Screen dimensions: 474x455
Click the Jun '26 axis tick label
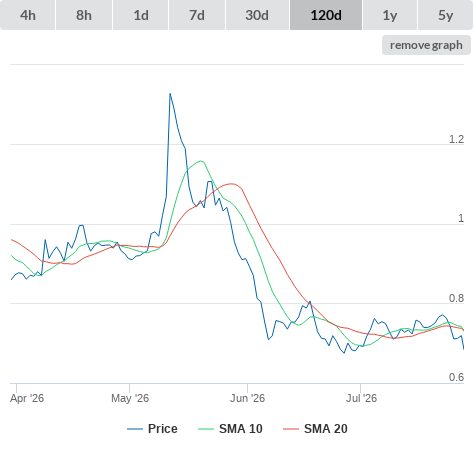[247, 398]
